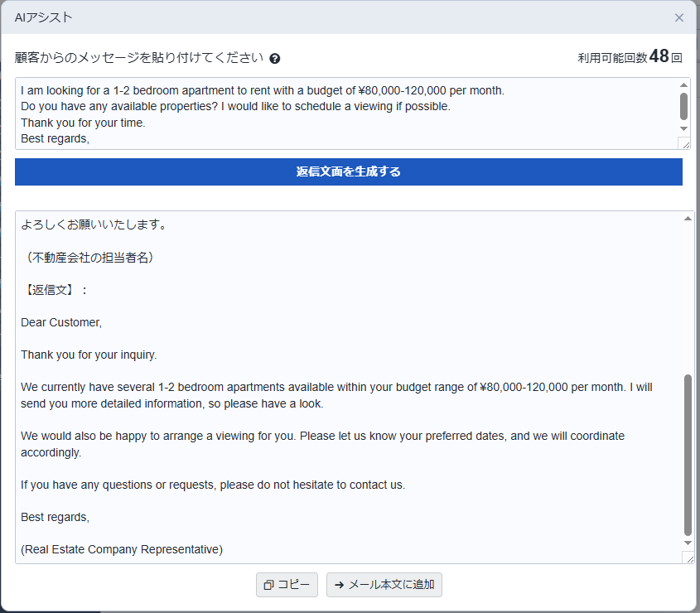Place cursor on 【返信文】 line

click(x=54, y=290)
